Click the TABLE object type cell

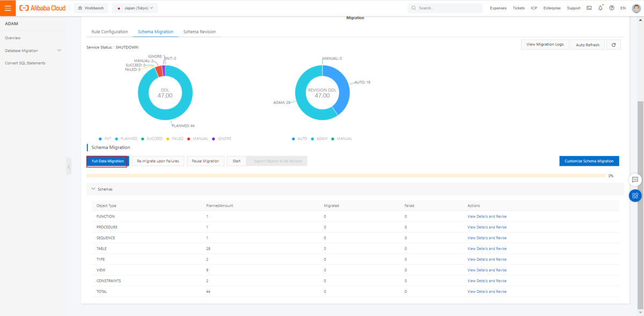(101, 248)
